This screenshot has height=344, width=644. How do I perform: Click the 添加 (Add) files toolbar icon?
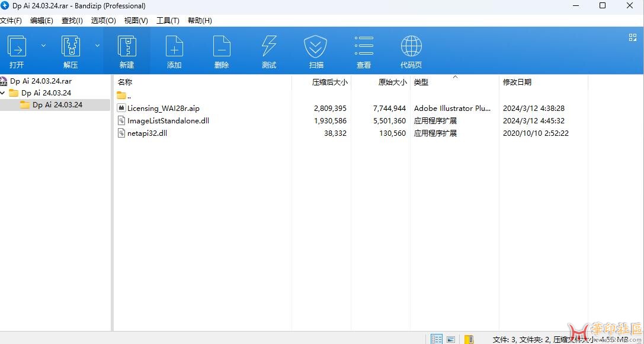click(x=174, y=51)
